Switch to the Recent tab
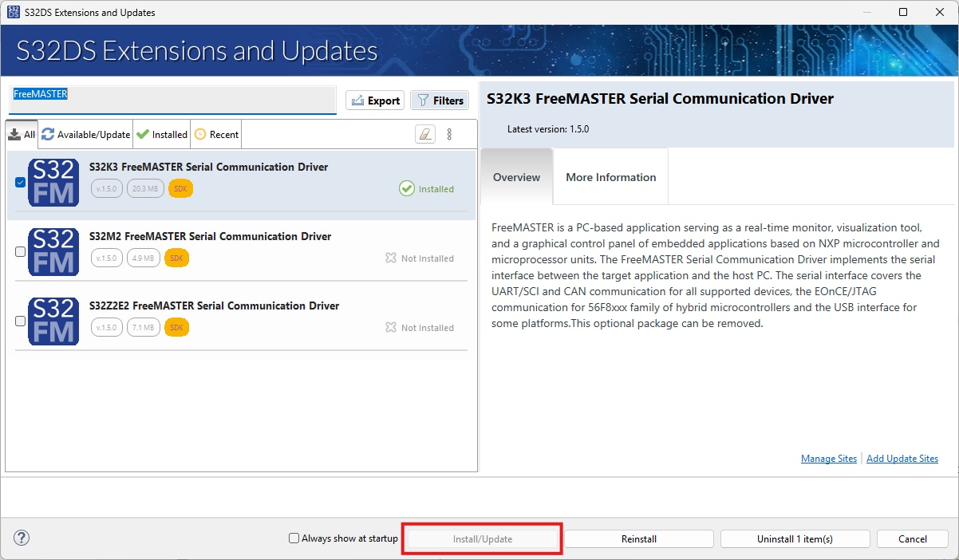959x560 pixels. coord(216,135)
